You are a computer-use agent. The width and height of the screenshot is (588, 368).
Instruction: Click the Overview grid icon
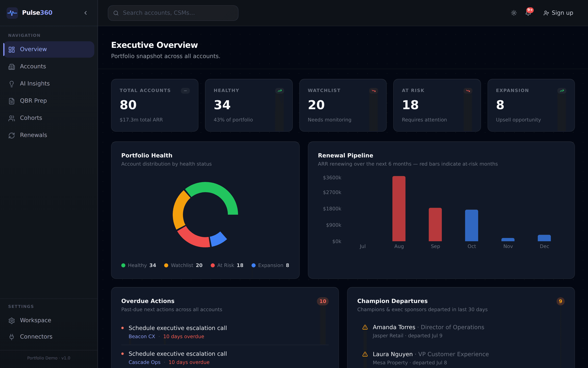[12, 50]
